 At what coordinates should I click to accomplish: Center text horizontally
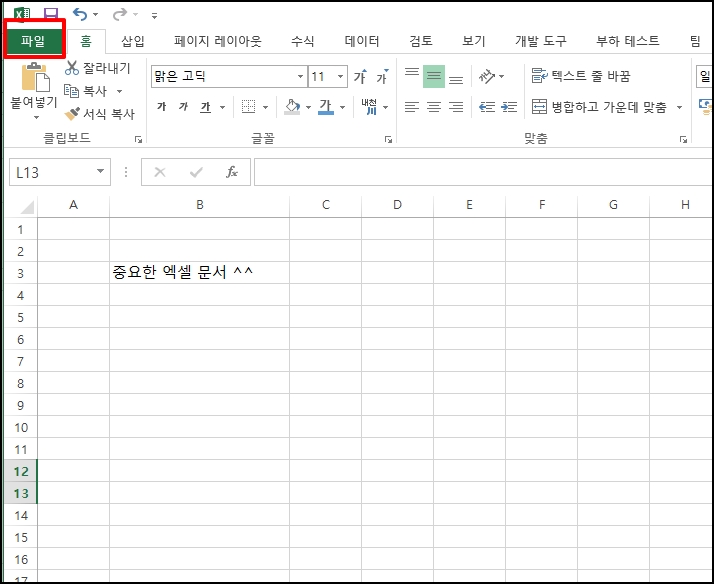[x=434, y=107]
